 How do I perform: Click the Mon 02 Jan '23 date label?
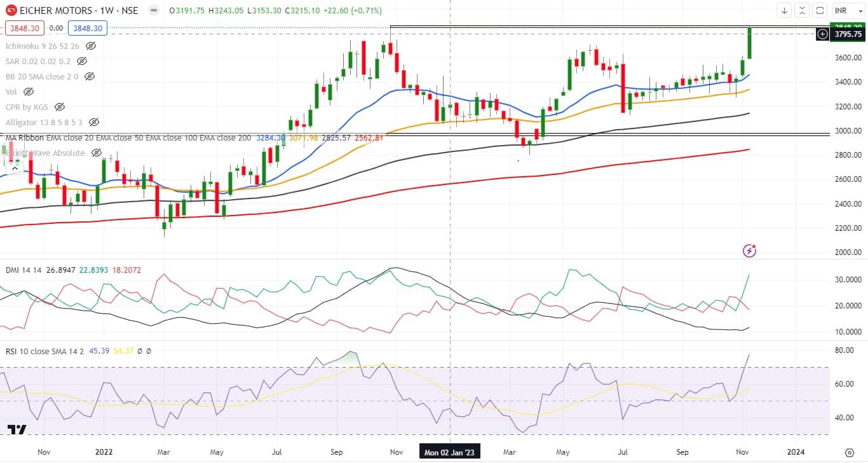pyautogui.click(x=450, y=452)
